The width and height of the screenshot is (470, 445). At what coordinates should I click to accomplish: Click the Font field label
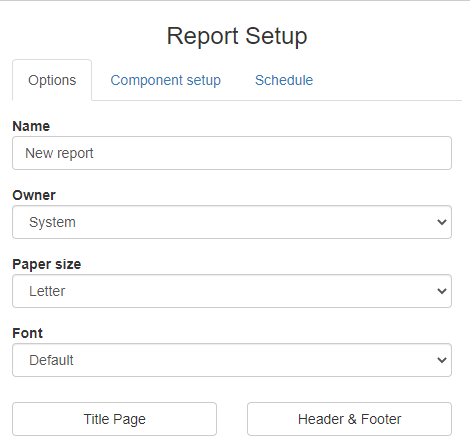coord(28,333)
